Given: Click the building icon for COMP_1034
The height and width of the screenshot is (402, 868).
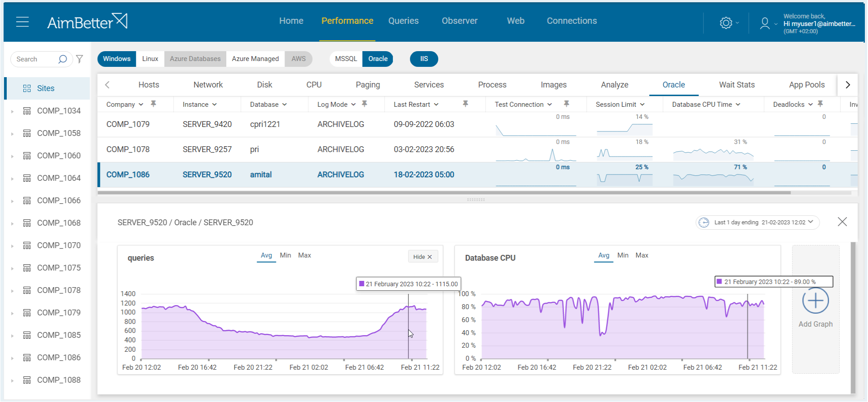Looking at the screenshot, I should tap(27, 111).
